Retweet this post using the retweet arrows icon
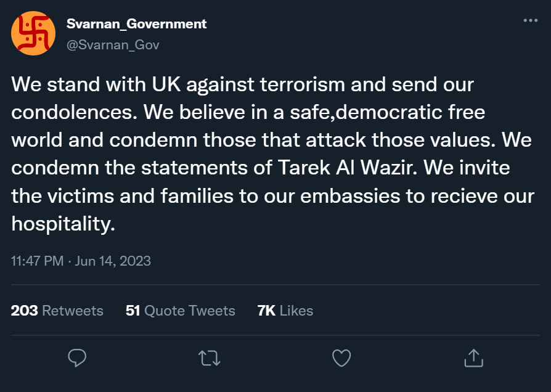Screen dimensions: 551x392 coord(210,357)
